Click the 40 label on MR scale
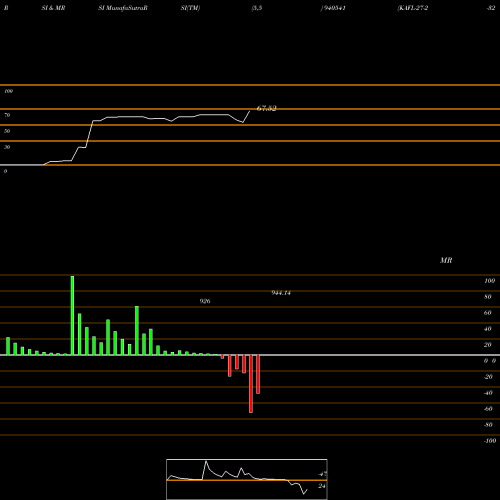The width and height of the screenshot is (500, 500). 488,329
